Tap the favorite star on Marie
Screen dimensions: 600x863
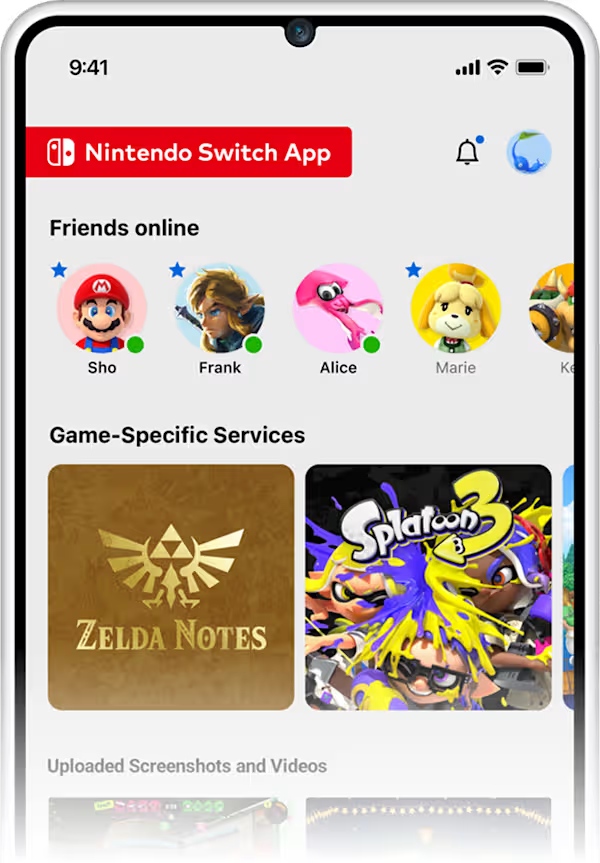(413, 270)
